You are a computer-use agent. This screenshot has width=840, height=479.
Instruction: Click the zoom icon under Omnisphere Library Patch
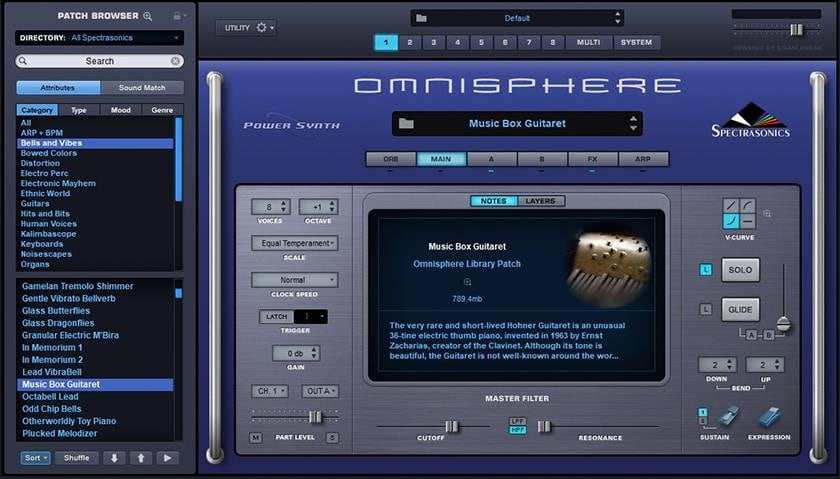[x=467, y=282]
